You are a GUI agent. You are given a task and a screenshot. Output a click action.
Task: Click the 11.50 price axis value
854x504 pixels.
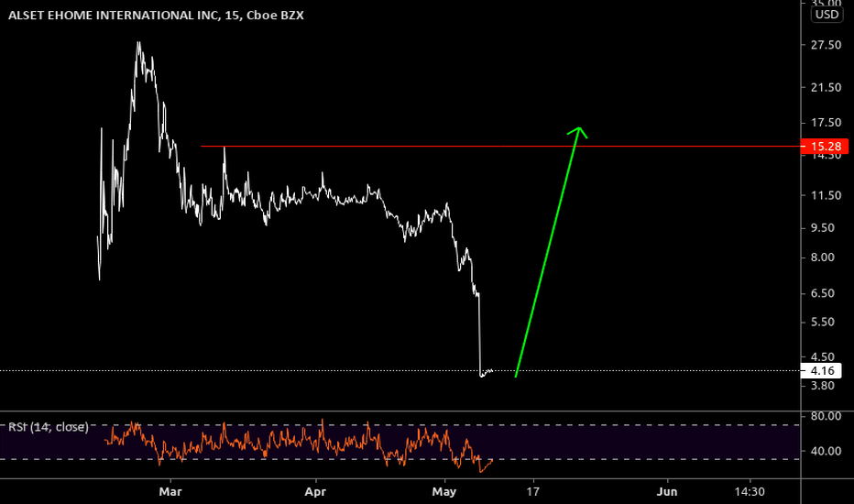[826, 195]
